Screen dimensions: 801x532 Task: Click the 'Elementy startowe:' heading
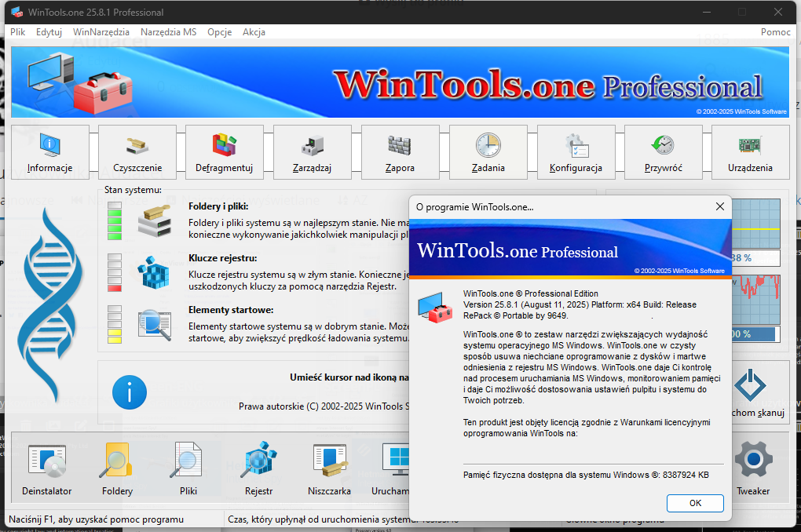click(x=231, y=310)
